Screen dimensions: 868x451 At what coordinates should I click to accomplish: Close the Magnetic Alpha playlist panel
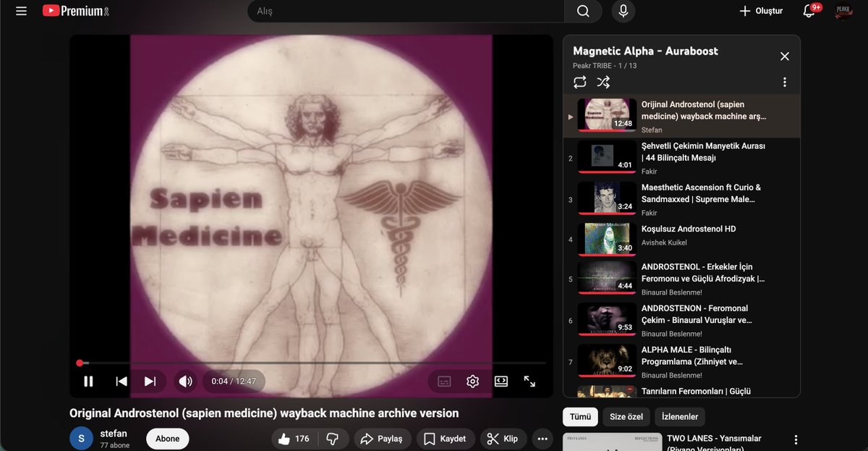click(784, 56)
